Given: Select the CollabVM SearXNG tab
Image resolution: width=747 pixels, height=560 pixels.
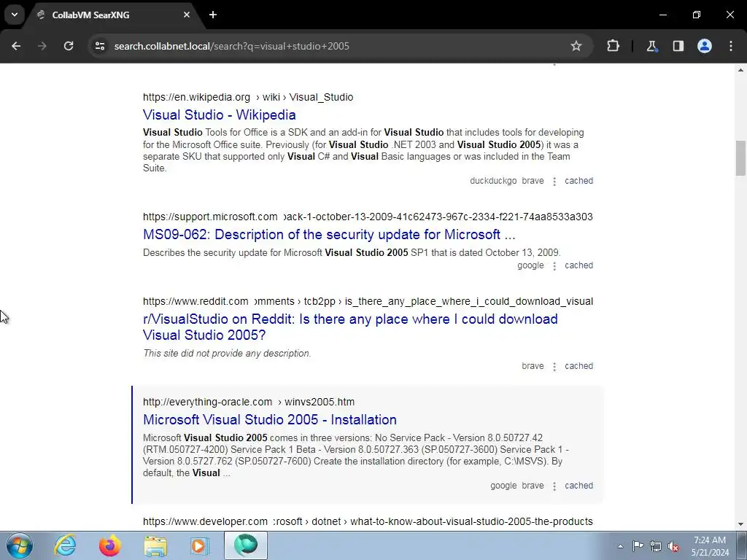Looking at the screenshot, I should tap(113, 15).
